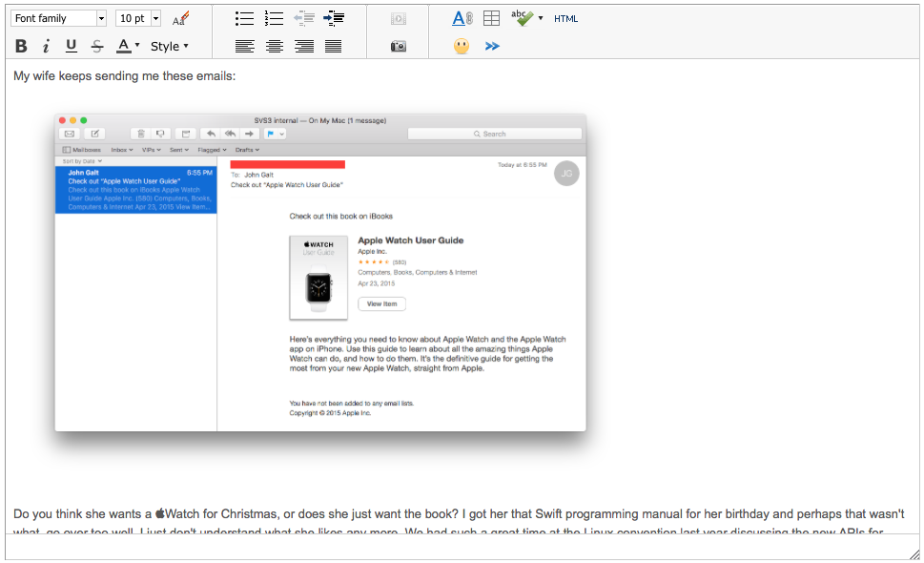Toggle Mailboxes sidebar in Mail screenshot
The width and height of the screenshot is (924, 563).
[82, 150]
